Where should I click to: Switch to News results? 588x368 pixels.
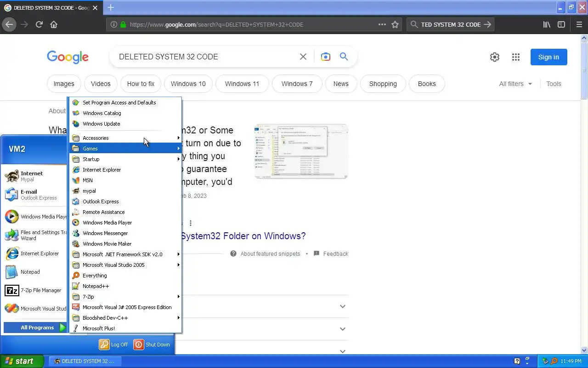tap(341, 84)
